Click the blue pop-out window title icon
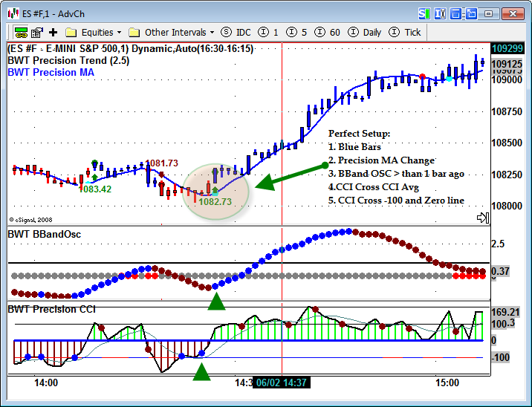The width and height of the screenshot is (532, 407). click(x=471, y=14)
